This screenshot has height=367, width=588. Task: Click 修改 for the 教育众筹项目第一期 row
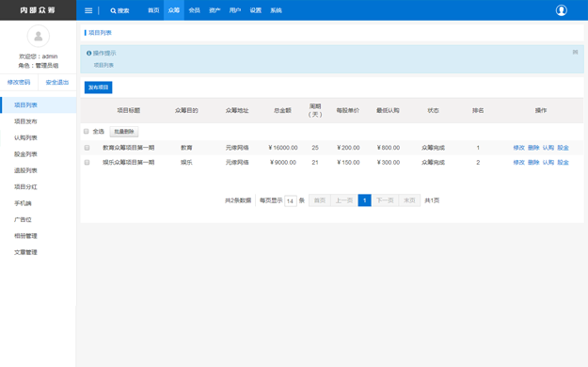[x=519, y=148]
